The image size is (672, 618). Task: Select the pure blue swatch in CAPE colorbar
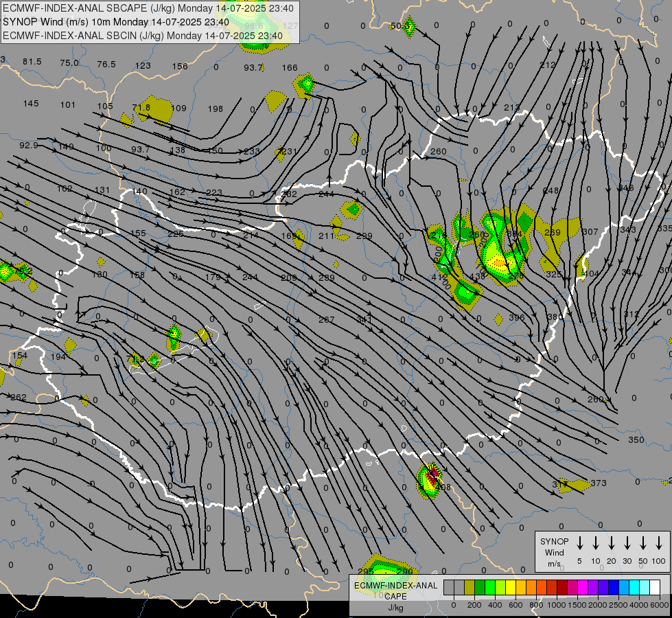coord(614,588)
